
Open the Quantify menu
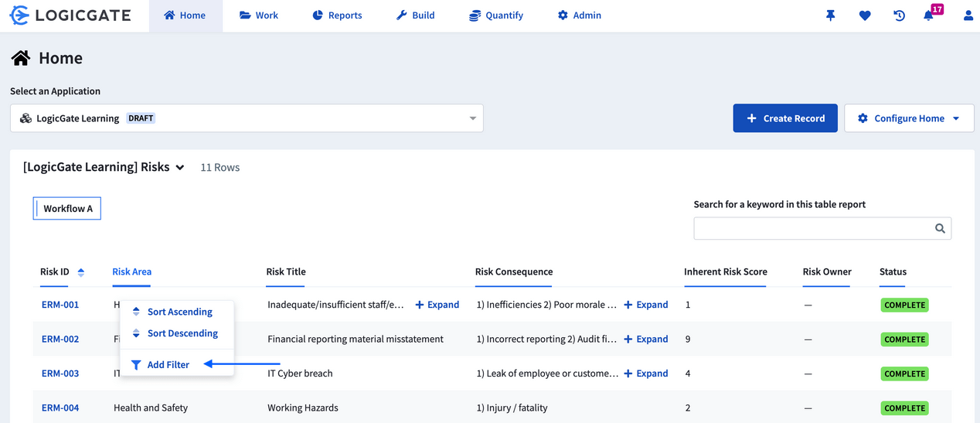tap(496, 15)
